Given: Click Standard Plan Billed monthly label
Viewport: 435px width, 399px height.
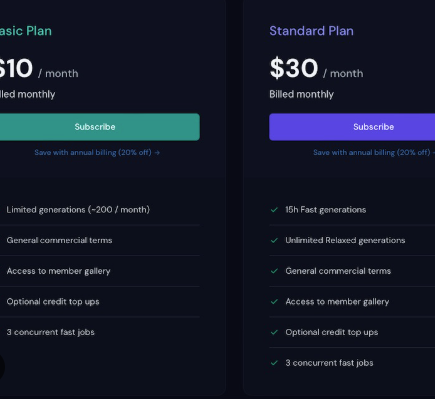Looking at the screenshot, I should [x=301, y=94].
